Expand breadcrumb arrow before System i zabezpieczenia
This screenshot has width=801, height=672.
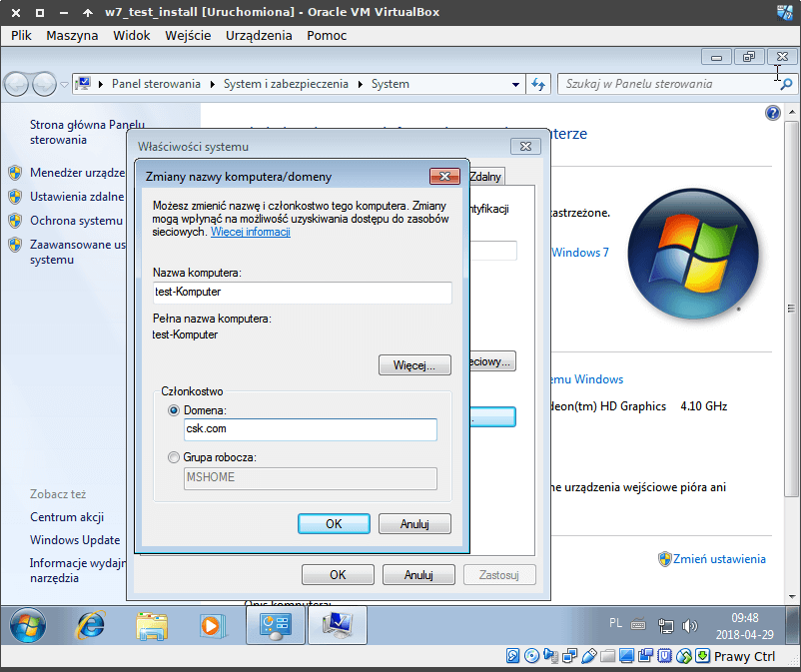click(213, 84)
